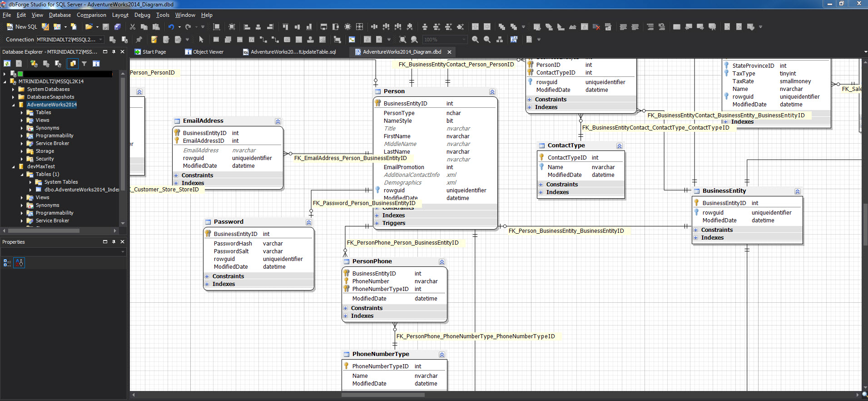Collapse the Person table box
The width and height of the screenshot is (868, 401).
[492, 92]
